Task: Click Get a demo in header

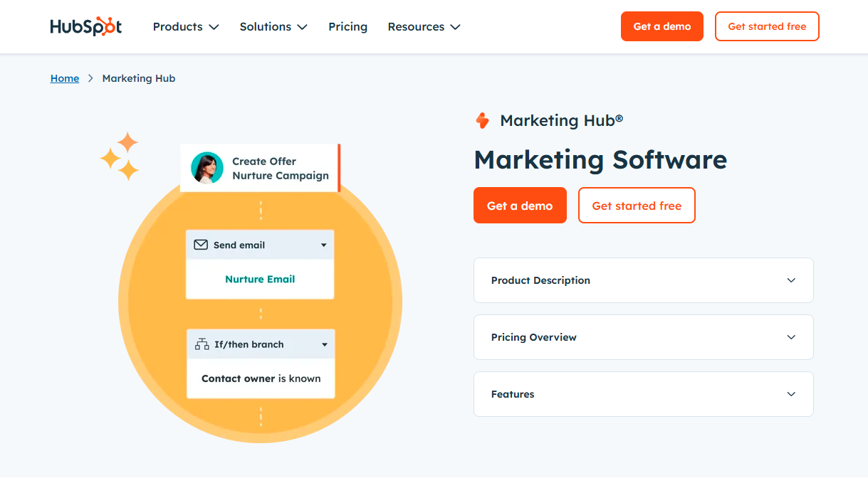Action: [x=662, y=26]
